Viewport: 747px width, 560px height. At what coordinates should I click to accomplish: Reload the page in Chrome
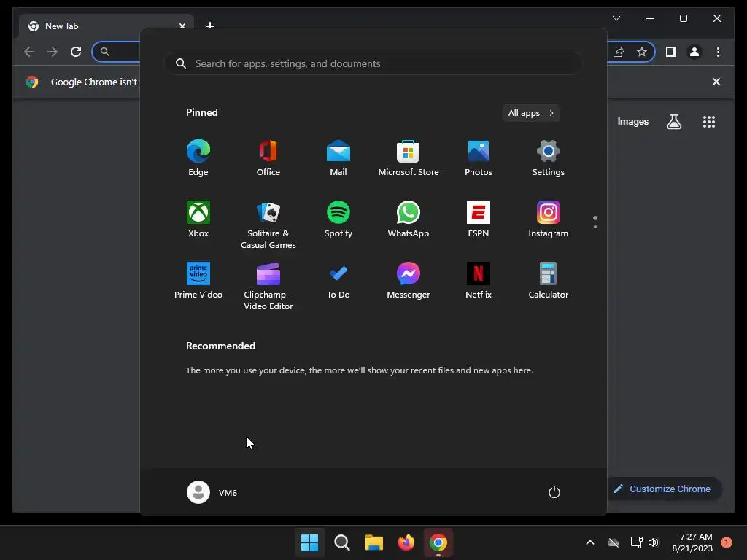[76, 52]
